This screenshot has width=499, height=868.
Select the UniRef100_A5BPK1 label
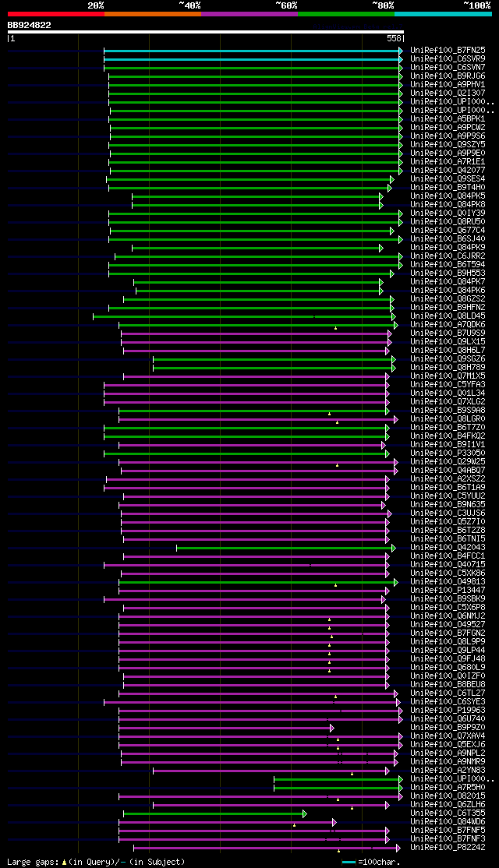448,119
